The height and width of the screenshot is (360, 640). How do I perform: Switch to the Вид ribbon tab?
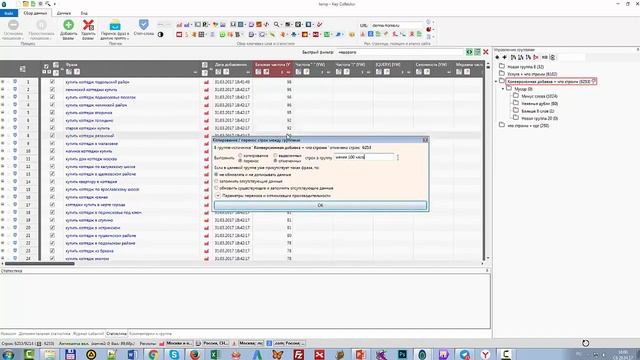(84, 13)
